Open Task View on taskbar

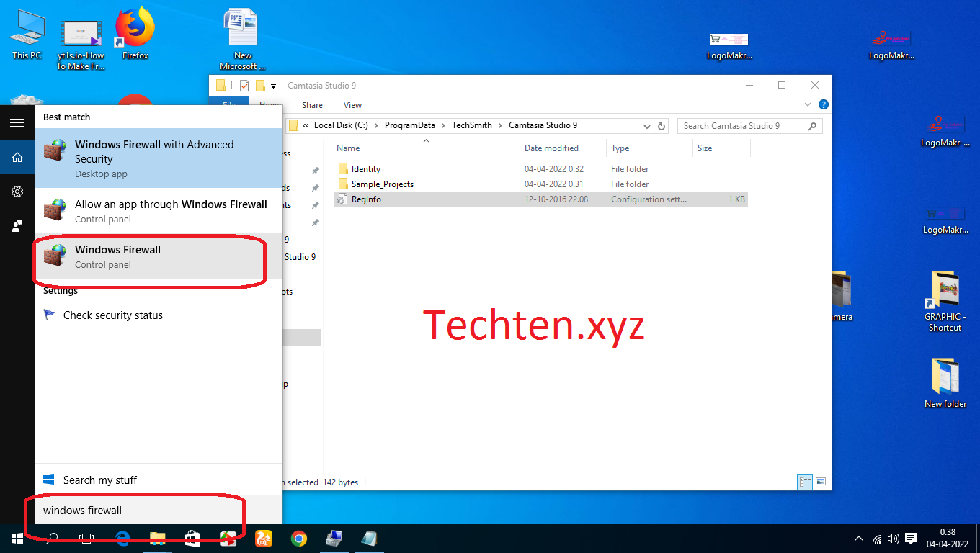pos(86,539)
